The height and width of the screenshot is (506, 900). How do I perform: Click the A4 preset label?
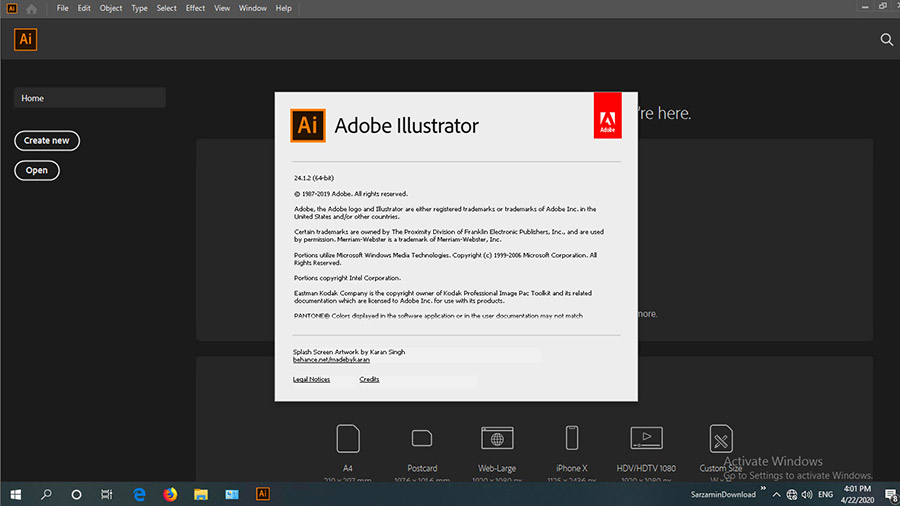click(x=348, y=468)
